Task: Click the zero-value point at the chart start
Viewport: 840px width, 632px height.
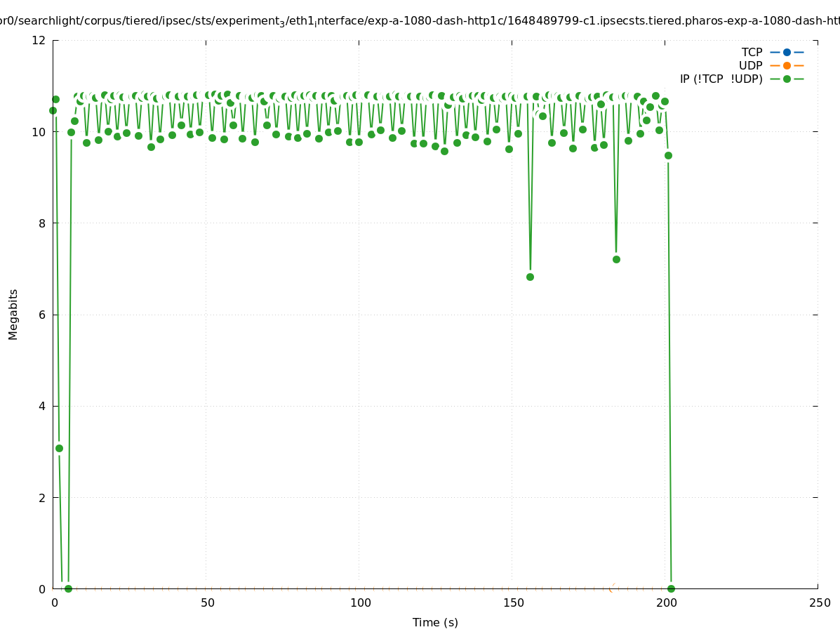Action: click(x=68, y=588)
